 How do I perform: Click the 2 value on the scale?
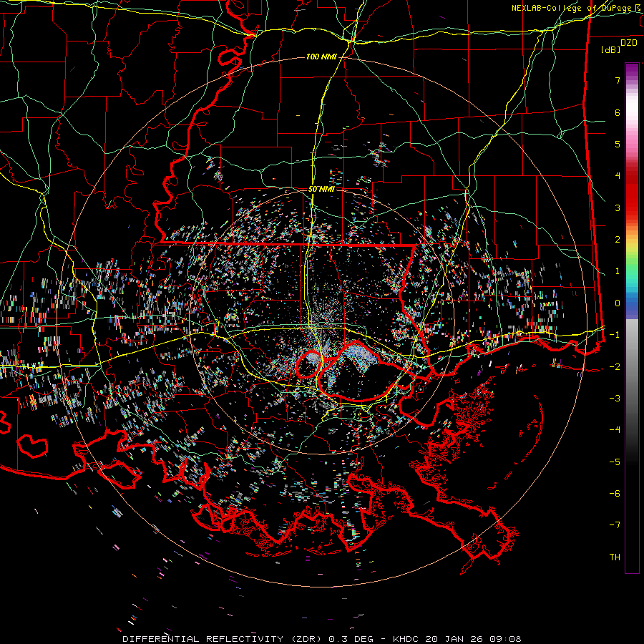618,240
